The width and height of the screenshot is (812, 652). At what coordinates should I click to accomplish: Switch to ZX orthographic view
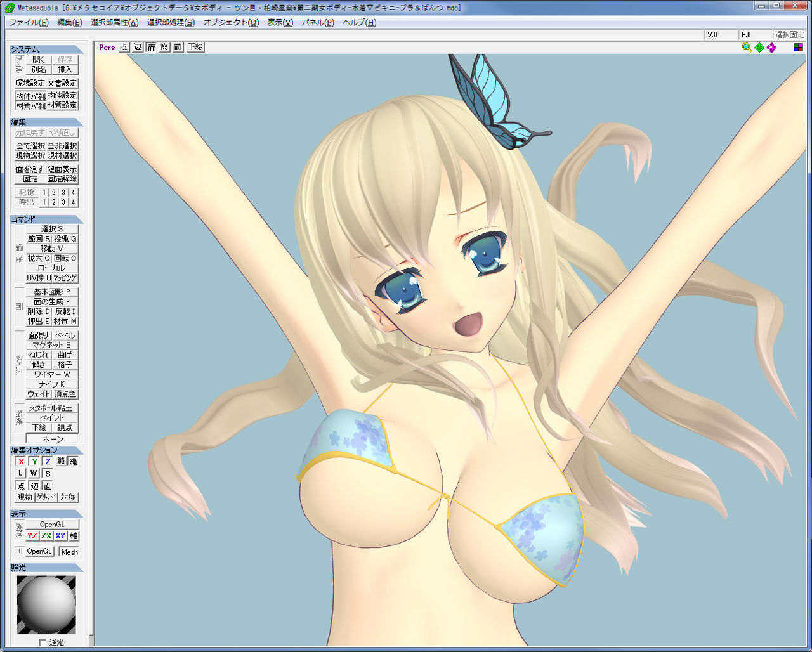(46, 536)
